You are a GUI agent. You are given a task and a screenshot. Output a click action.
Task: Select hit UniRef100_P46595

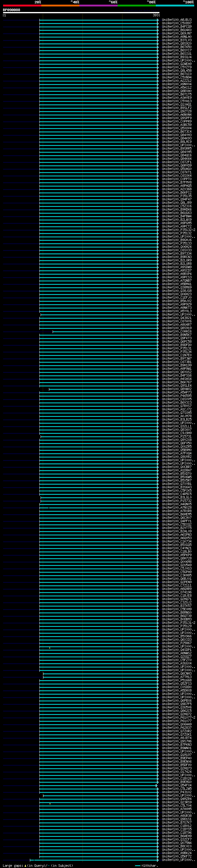pos(177,396)
